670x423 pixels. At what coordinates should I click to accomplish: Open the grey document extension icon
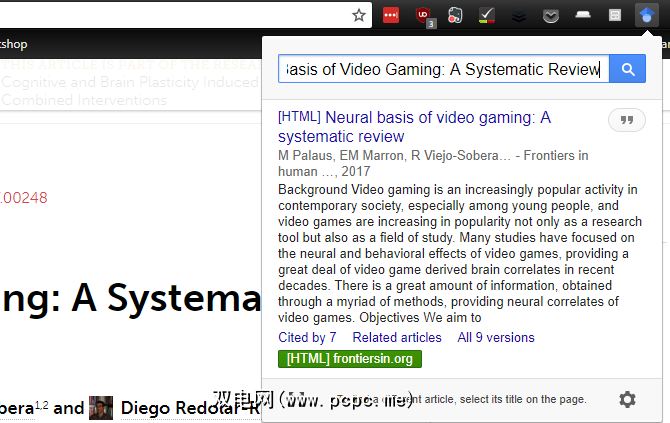tap(615, 15)
